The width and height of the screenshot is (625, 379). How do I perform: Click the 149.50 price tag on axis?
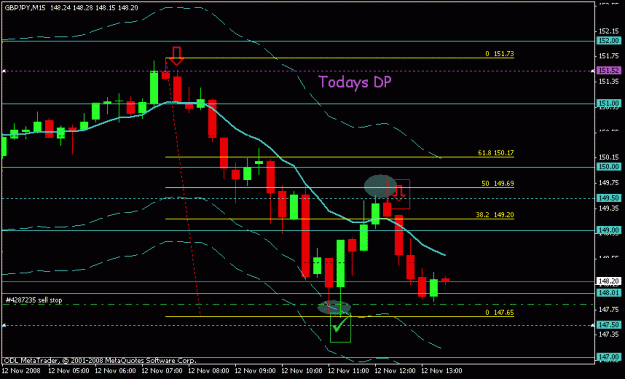[x=609, y=198]
